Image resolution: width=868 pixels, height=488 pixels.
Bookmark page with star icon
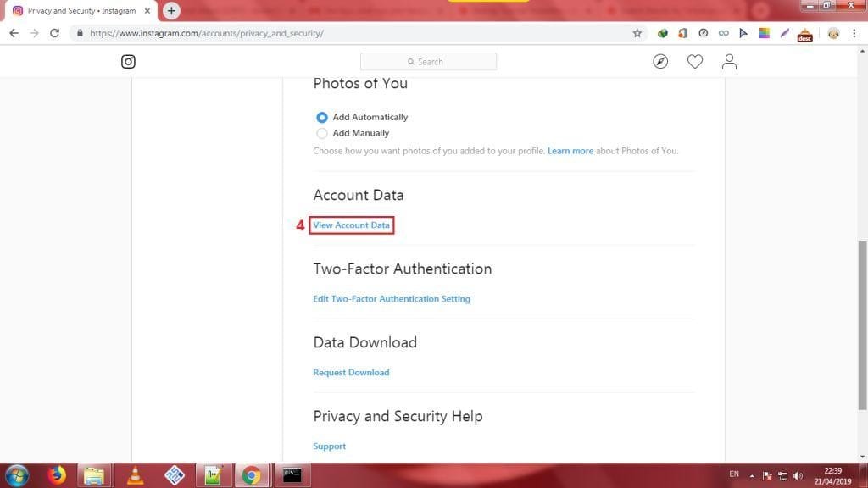(x=637, y=33)
